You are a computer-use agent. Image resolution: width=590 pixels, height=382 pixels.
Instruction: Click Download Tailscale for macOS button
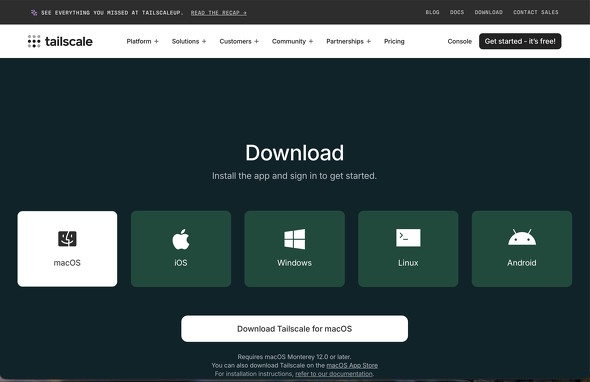pos(295,329)
